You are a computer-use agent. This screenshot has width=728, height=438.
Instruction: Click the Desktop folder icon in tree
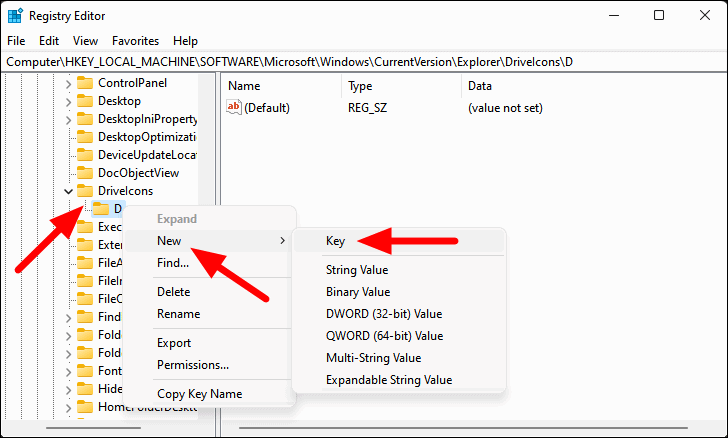tap(85, 101)
